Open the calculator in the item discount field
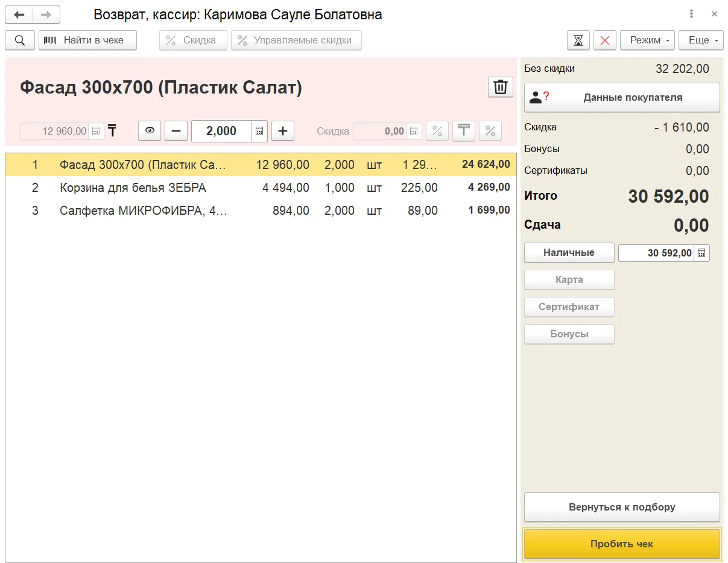Screen dimensions: 728x563 tap(414, 131)
